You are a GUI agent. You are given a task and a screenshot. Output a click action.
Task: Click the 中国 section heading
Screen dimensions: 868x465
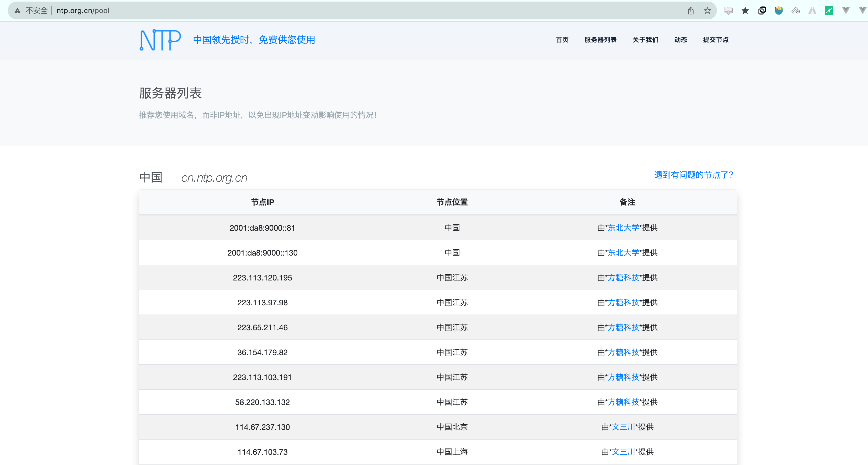tap(151, 177)
